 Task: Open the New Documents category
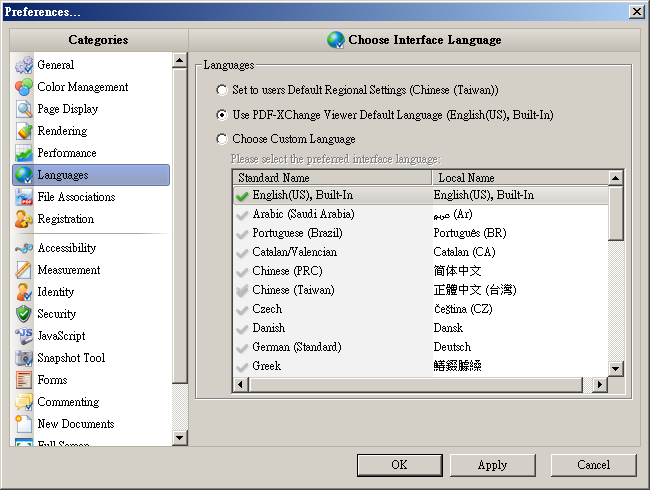pos(91,424)
